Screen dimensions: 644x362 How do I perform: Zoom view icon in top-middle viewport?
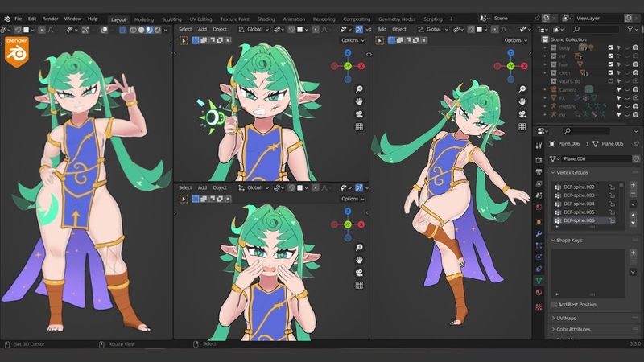[x=359, y=89]
